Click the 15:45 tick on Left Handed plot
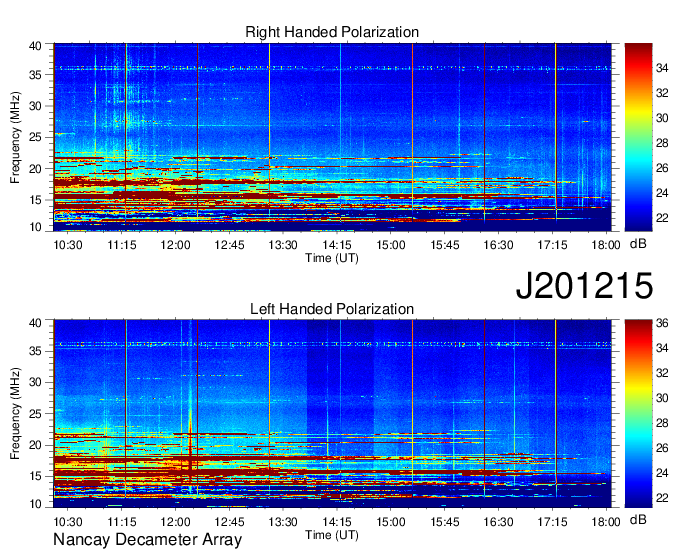Image resolution: width=680 pixels, height=552 pixels. [x=445, y=522]
